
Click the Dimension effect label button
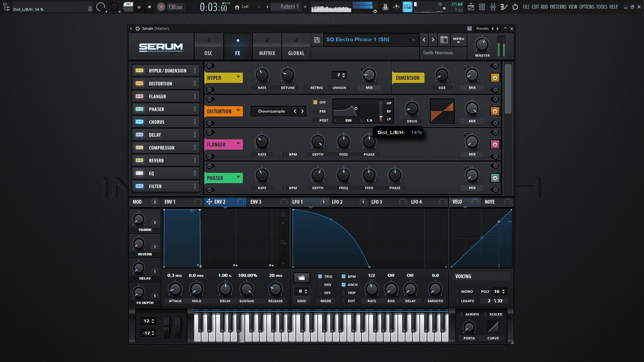408,78
